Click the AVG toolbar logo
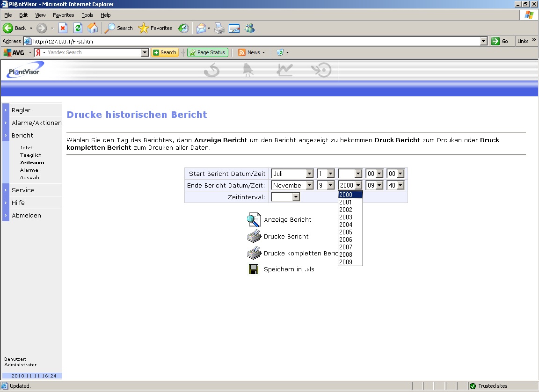This screenshot has width=539, height=392. 14,52
